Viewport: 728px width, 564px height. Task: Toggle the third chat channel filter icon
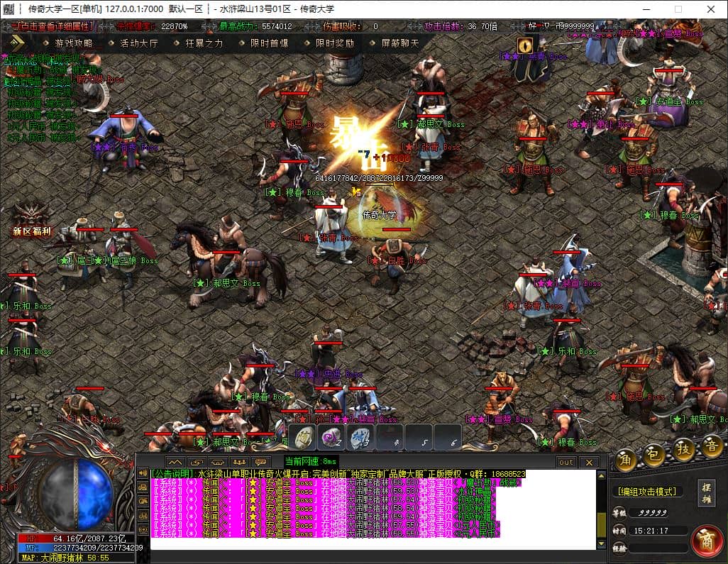click(143, 502)
